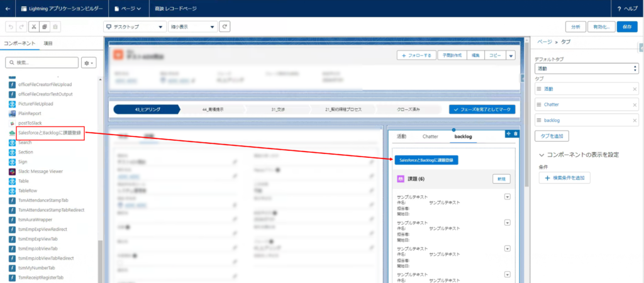Click the Slack Message Viewer component icon
Image resolution: width=644 pixels, height=283 pixels.
(13, 171)
